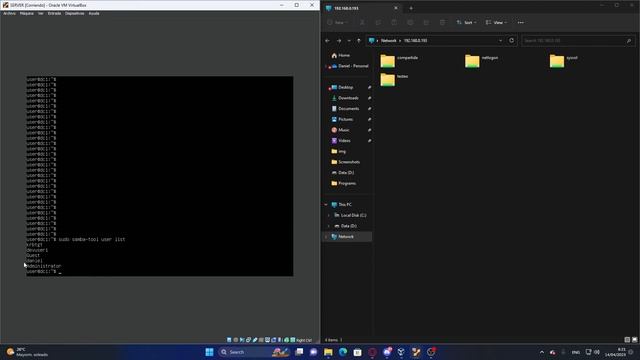Image resolution: width=640 pixels, height=360 pixels.
Task: Open Microsoft Edge from the taskbar
Action: pyautogui.click(x=343, y=352)
